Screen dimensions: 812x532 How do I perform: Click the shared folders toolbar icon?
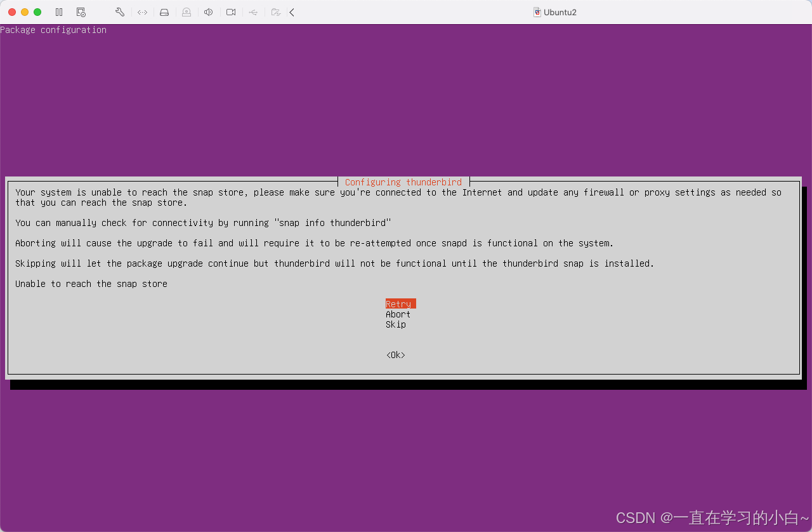(x=275, y=12)
